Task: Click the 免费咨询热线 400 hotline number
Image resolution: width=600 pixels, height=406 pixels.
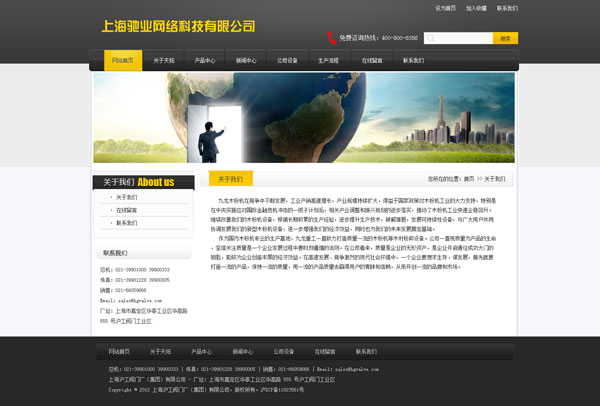Action: click(x=378, y=38)
